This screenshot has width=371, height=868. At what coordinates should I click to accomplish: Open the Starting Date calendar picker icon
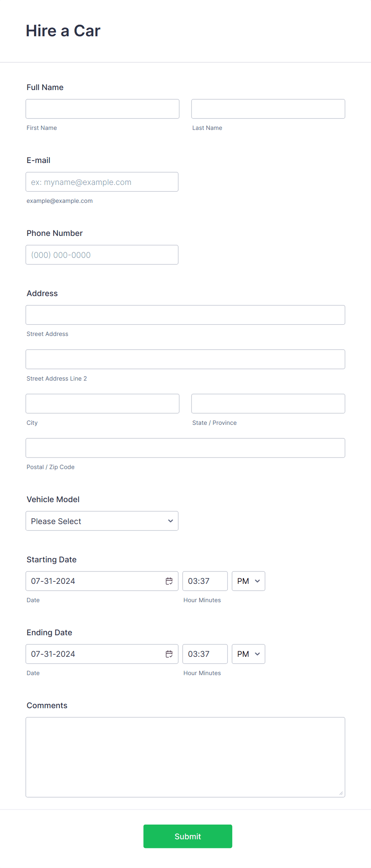169,581
